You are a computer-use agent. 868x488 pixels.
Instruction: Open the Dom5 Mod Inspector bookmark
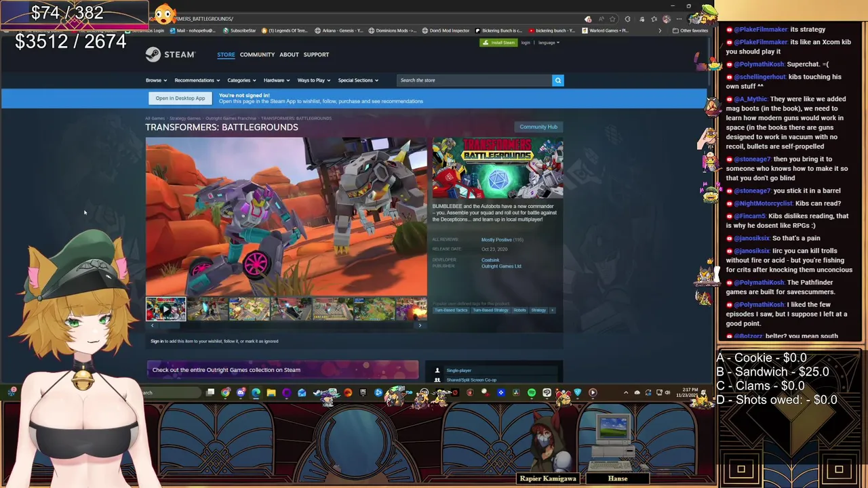click(446, 30)
